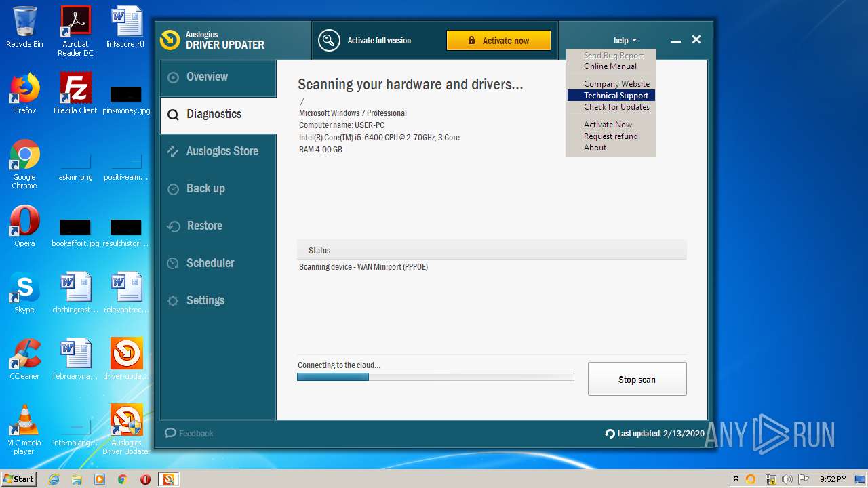Viewport: 868px width, 488px height.
Task: Click the Back up sidebar icon
Action: 174,189
